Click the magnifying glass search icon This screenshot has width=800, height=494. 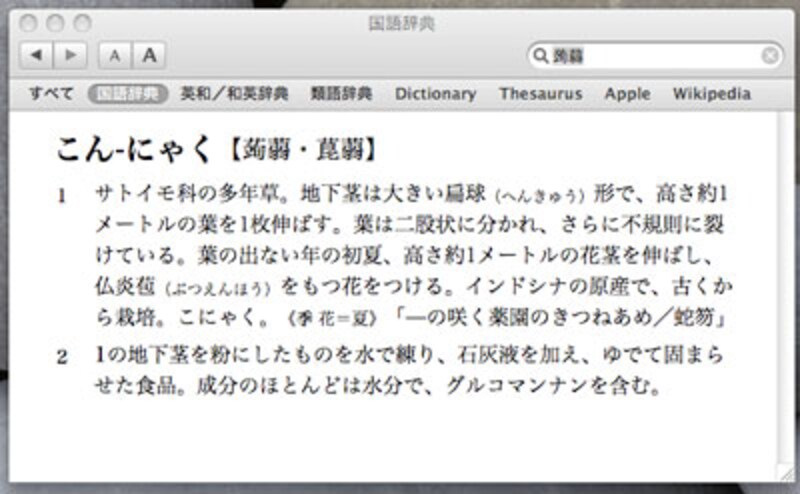(x=540, y=55)
